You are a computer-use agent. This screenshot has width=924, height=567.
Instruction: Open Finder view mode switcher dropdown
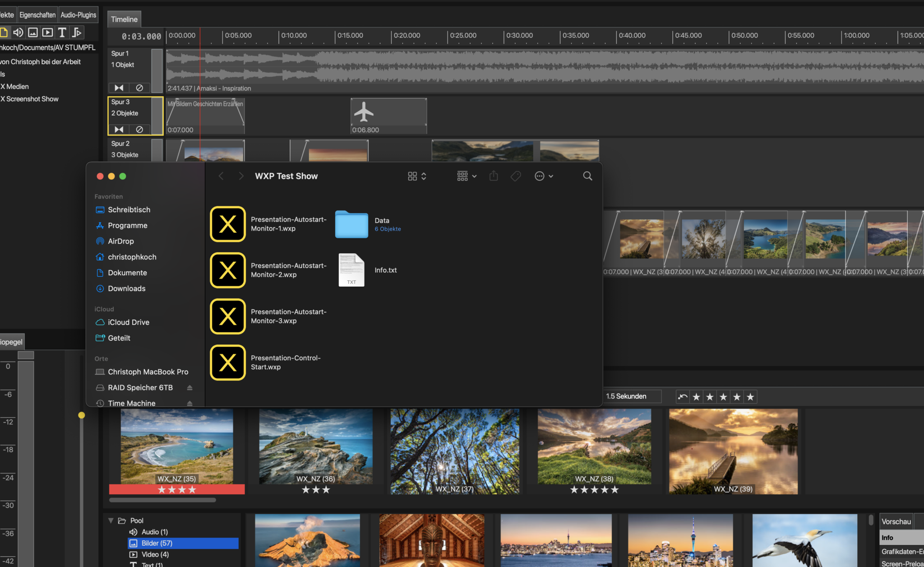click(x=417, y=176)
